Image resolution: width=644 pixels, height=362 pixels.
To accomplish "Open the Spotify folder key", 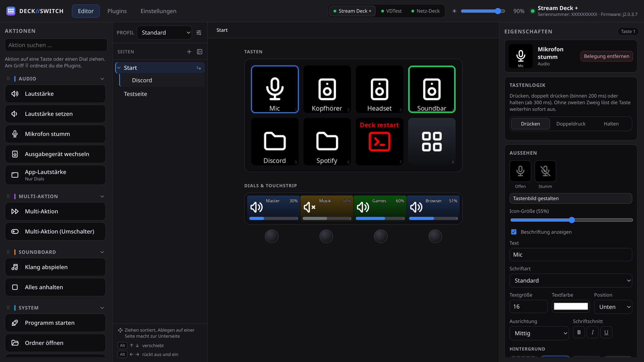I will [x=327, y=142].
